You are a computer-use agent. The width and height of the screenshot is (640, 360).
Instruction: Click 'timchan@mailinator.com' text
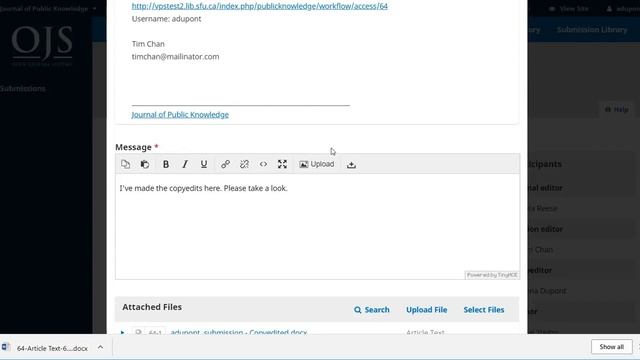176,56
